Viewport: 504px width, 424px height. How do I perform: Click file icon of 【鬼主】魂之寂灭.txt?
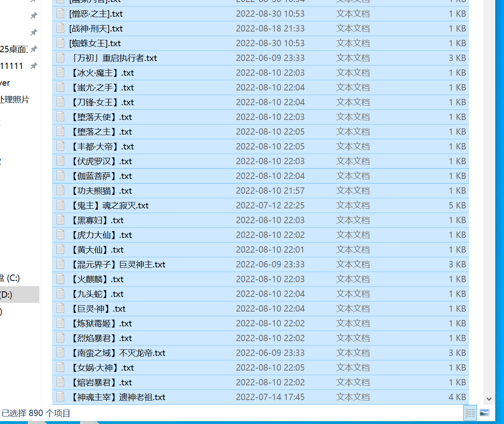pyautogui.click(x=61, y=205)
